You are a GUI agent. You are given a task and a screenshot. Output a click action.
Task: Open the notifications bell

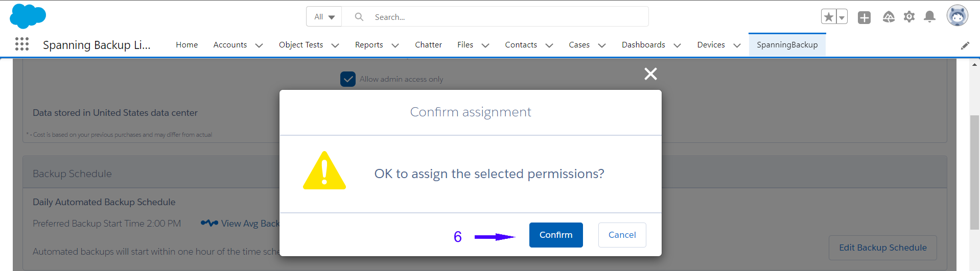(x=929, y=17)
